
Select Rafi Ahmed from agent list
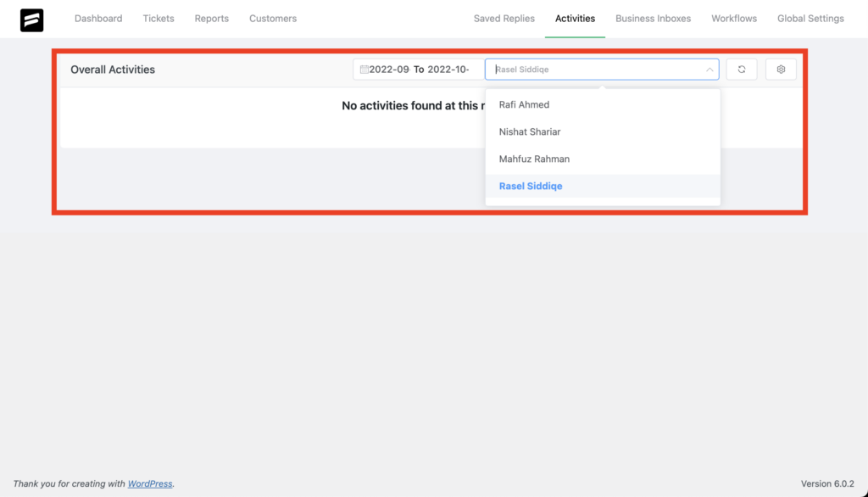pos(603,104)
